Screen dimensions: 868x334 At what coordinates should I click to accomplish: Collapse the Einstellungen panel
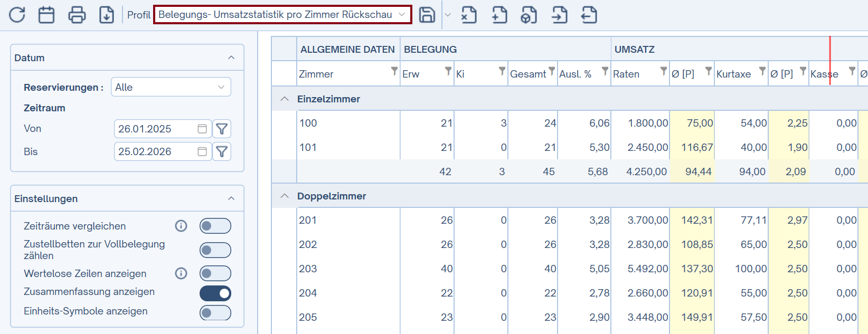click(231, 198)
